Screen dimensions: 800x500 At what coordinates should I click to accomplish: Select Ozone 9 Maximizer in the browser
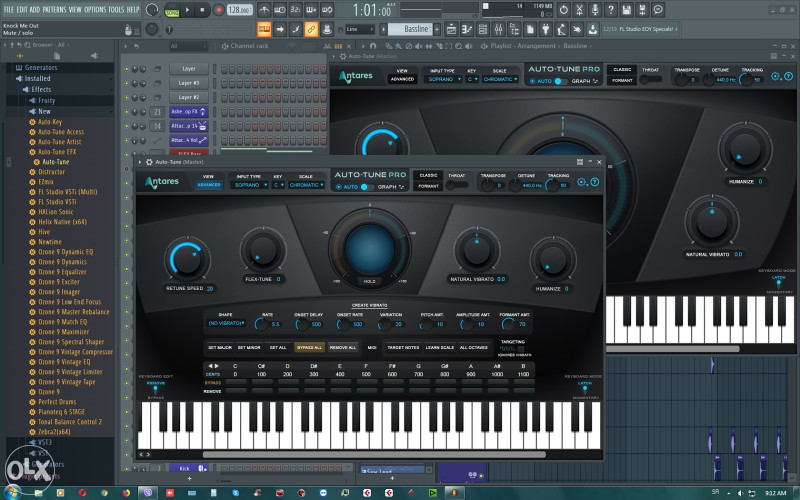point(64,332)
